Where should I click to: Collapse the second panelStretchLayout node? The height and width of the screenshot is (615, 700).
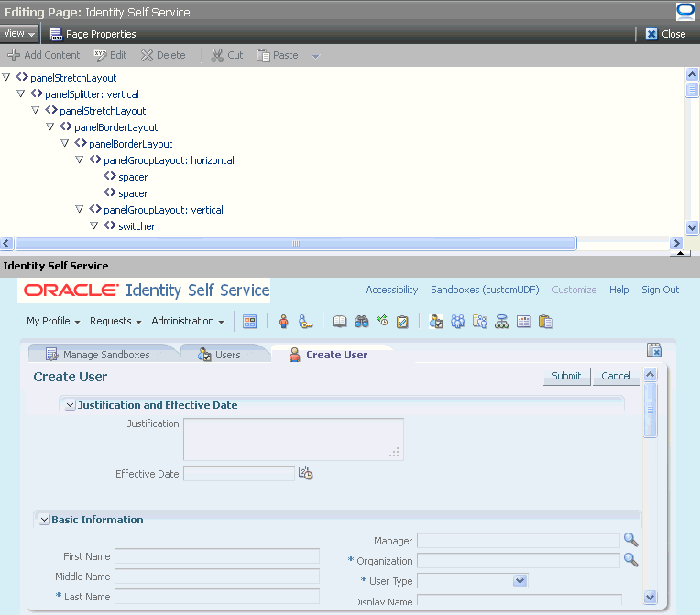35,110
